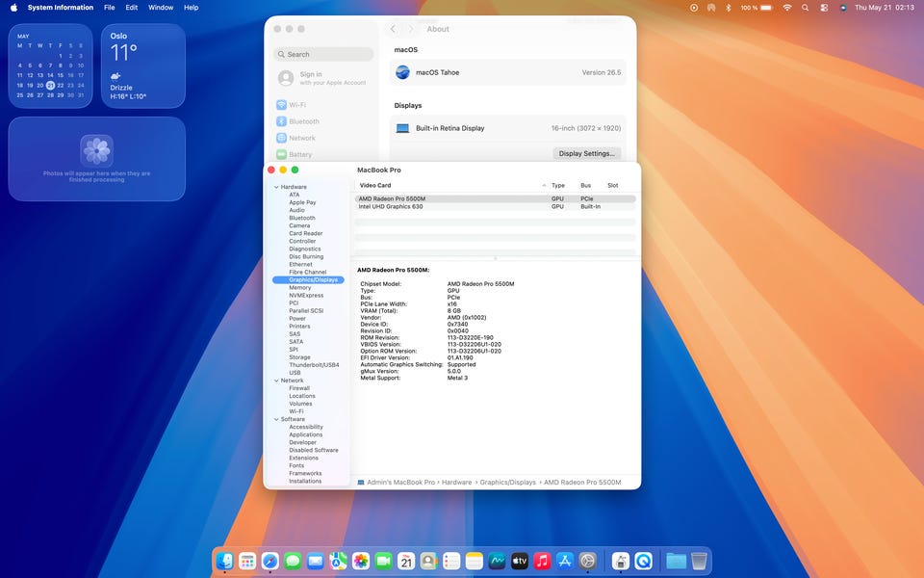Open the File menu

pos(110,8)
